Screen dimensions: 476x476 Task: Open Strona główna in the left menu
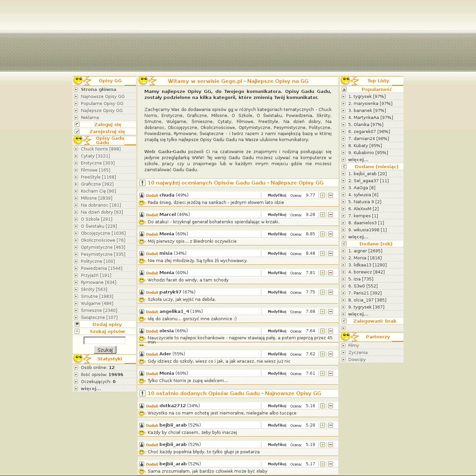pos(98,90)
